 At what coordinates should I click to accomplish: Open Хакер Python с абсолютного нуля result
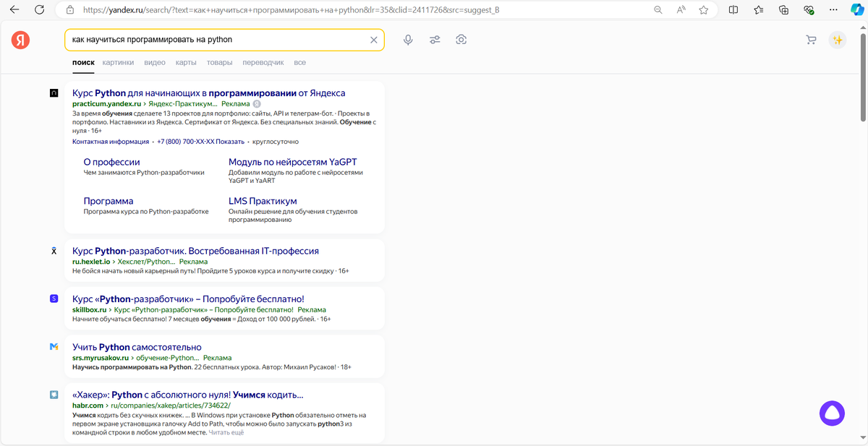click(x=188, y=395)
